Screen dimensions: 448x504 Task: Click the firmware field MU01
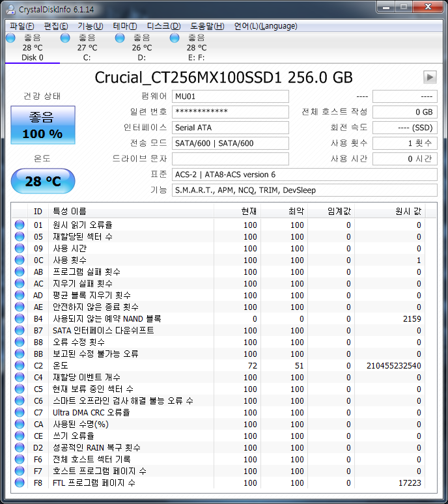230,96
